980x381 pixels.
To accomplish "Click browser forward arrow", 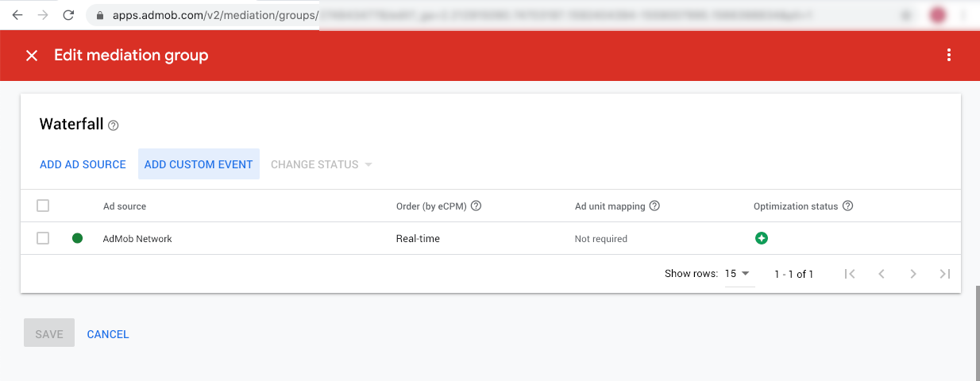I will (43, 14).
